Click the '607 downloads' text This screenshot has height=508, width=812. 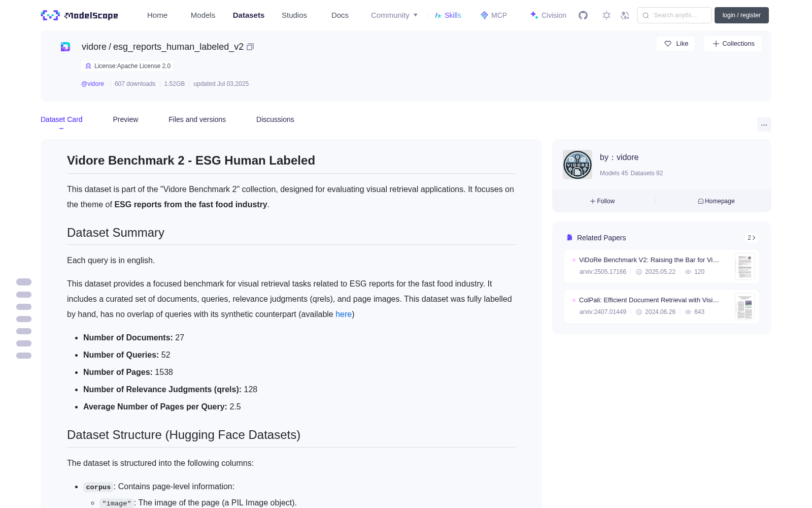pyautogui.click(x=135, y=84)
